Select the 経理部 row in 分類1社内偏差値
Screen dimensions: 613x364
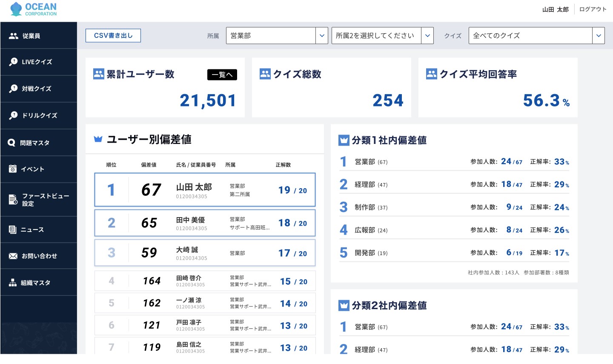tap(454, 185)
